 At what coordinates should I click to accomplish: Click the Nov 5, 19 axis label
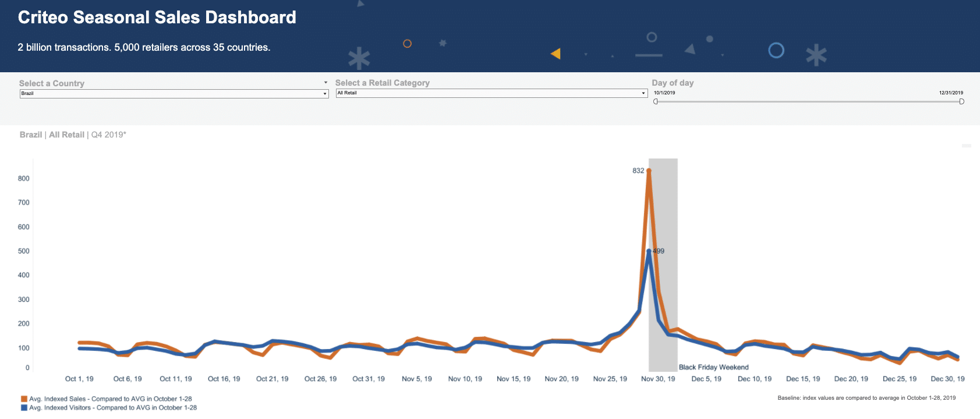click(x=417, y=379)
